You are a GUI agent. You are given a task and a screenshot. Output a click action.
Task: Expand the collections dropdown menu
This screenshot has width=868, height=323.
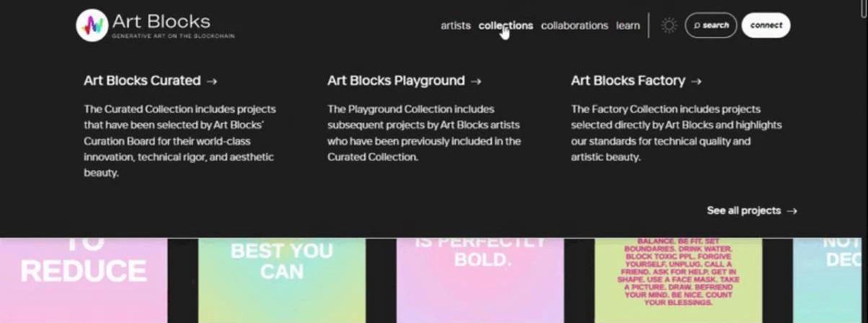(505, 25)
